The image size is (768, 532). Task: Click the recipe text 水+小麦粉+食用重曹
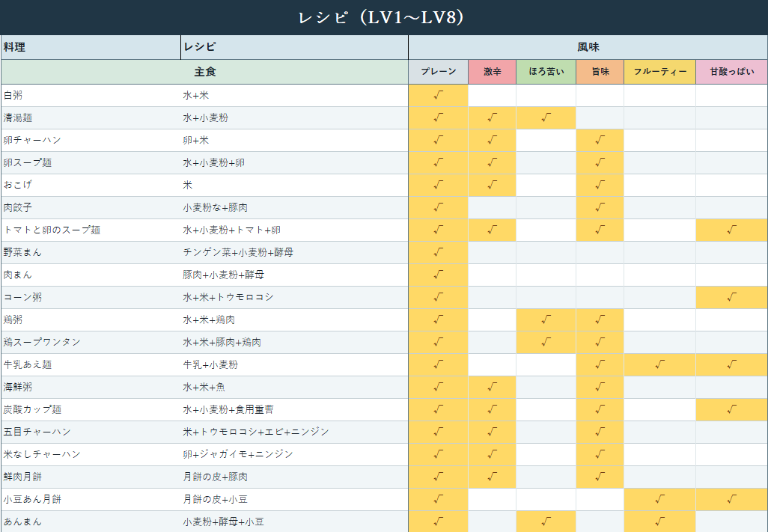click(x=228, y=409)
